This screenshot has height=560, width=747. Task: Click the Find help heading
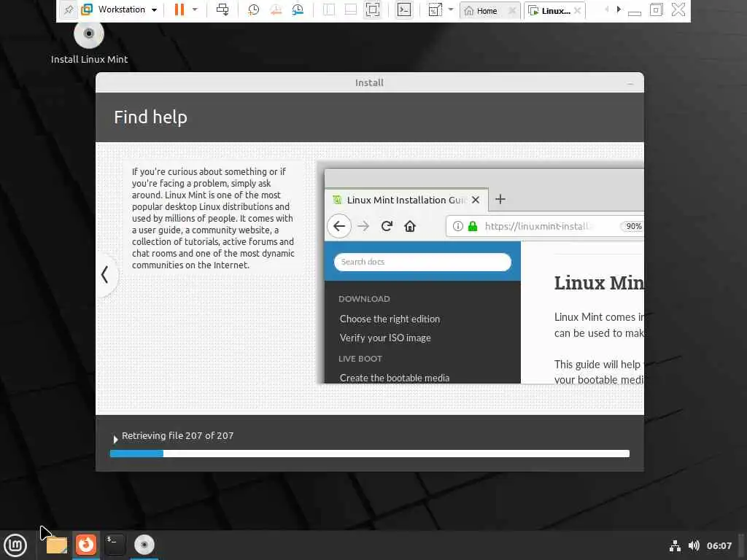[150, 117]
